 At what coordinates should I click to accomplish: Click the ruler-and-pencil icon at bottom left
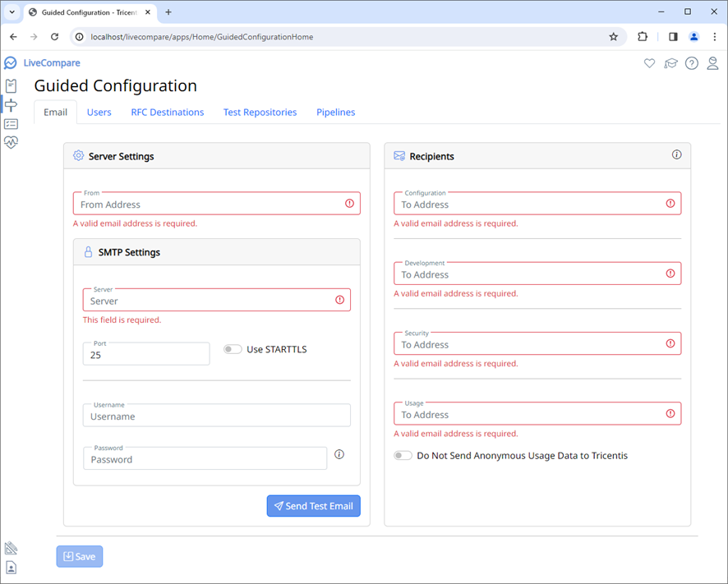pyautogui.click(x=11, y=548)
